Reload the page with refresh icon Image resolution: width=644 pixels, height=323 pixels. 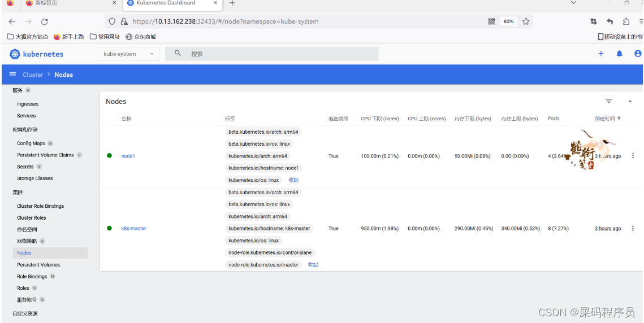[44, 22]
